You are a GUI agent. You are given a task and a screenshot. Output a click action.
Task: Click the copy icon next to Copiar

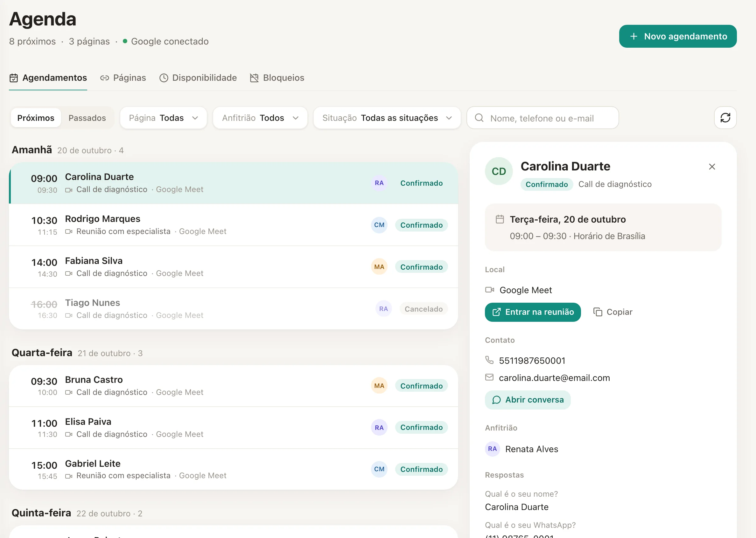597,312
